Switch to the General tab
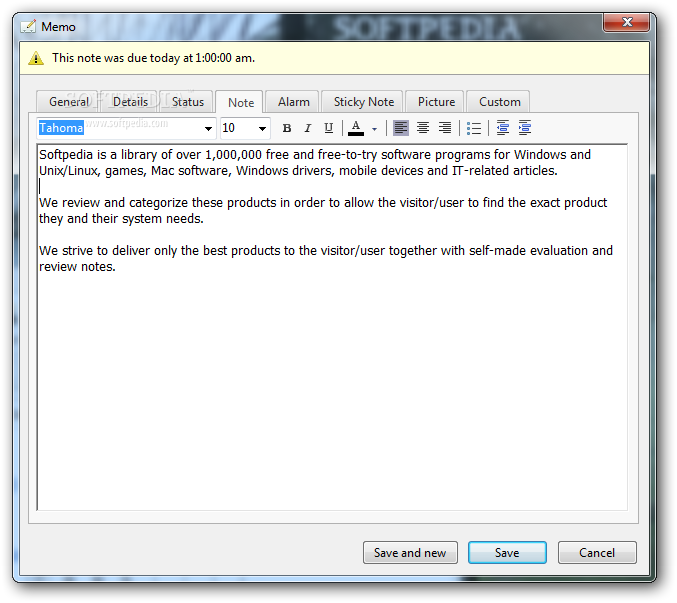This screenshot has height=603, width=677. coord(69,102)
